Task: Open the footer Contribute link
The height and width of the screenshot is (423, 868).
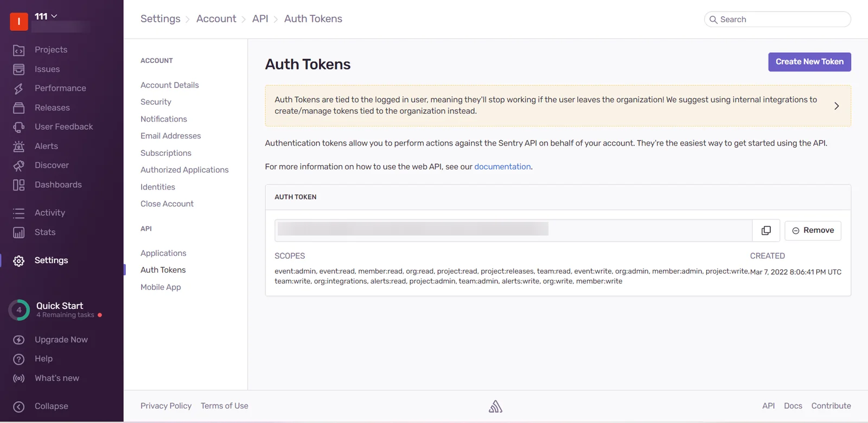Action: click(831, 406)
